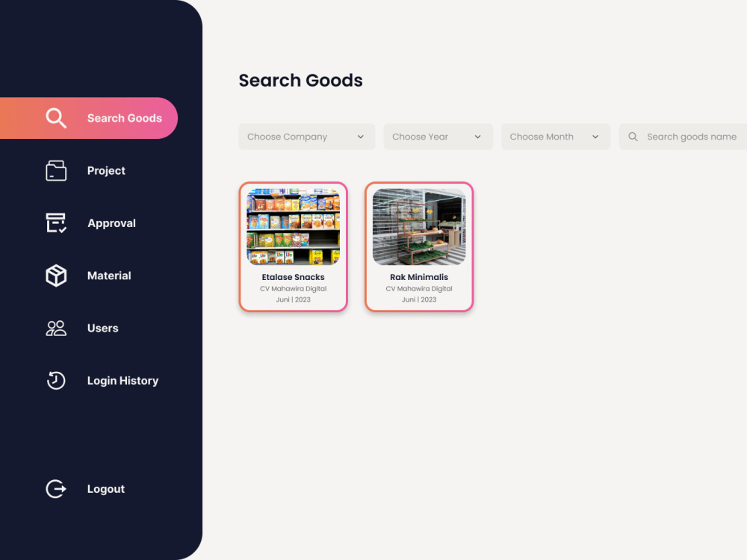Click the Search Goods page heading

pos(300,81)
